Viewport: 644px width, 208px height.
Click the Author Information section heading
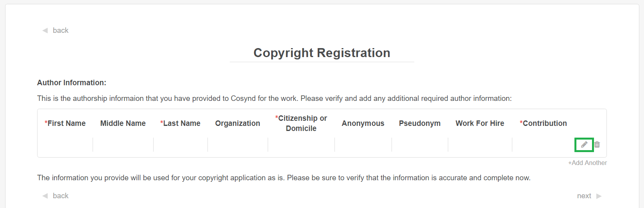coord(72,83)
